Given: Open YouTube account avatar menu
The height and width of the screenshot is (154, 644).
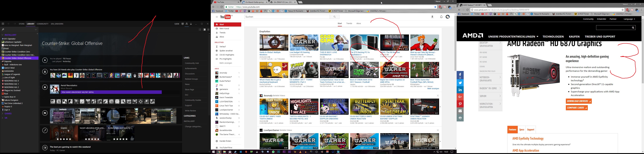Looking at the screenshot, I should [448, 17].
